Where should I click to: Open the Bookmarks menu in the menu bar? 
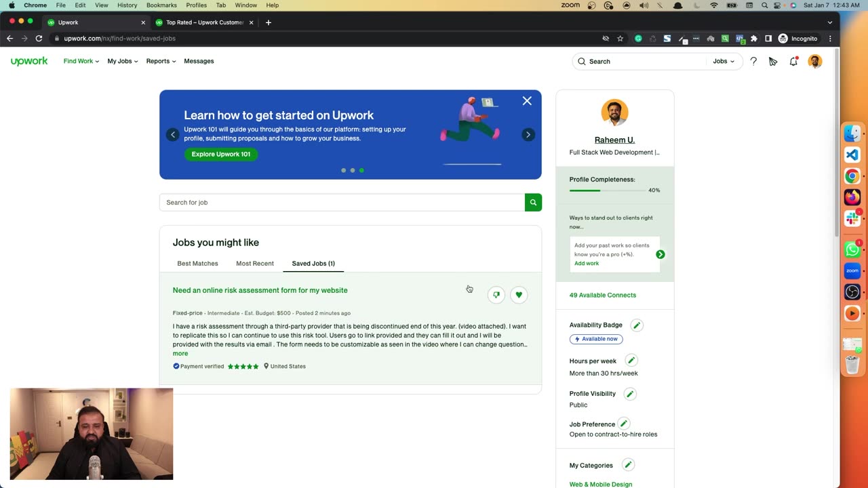[x=161, y=5]
